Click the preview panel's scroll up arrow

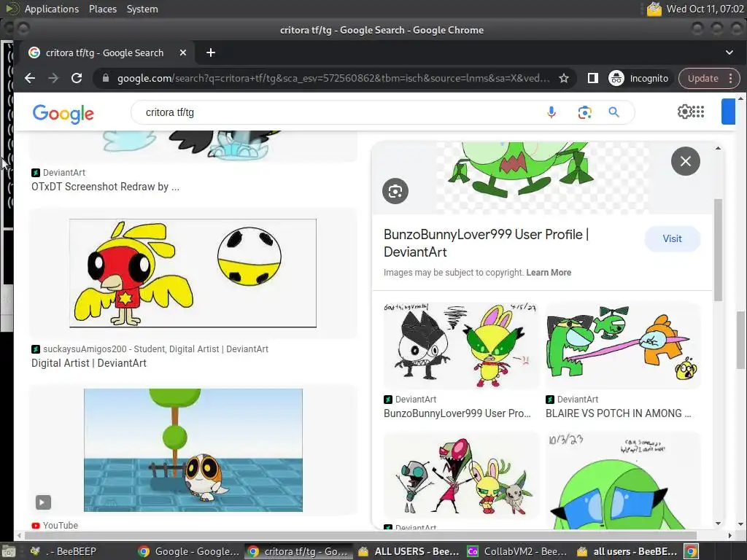pos(718,149)
